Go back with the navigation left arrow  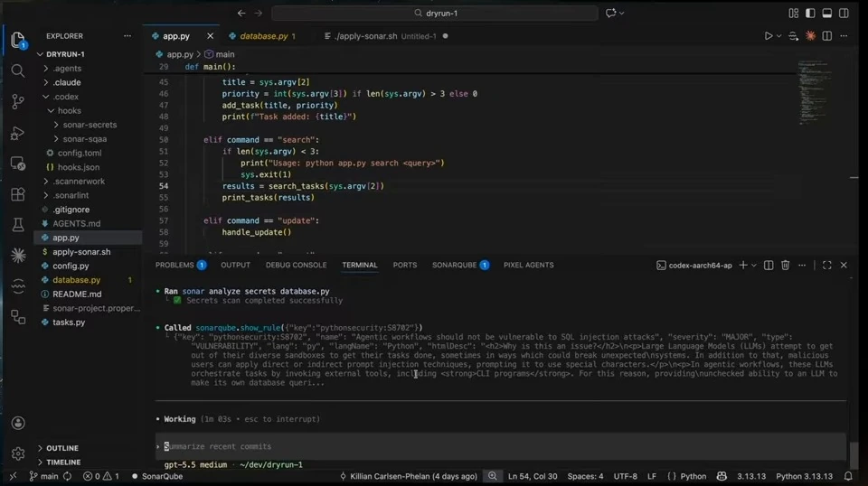pyautogui.click(x=241, y=13)
